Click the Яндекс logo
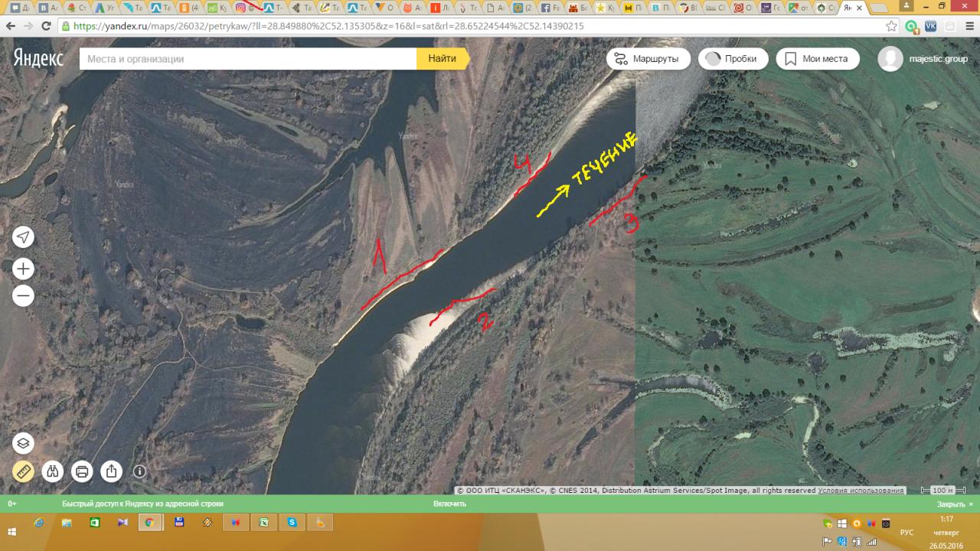Image resolution: width=980 pixels, height=551 pixels. coord(38,59)
